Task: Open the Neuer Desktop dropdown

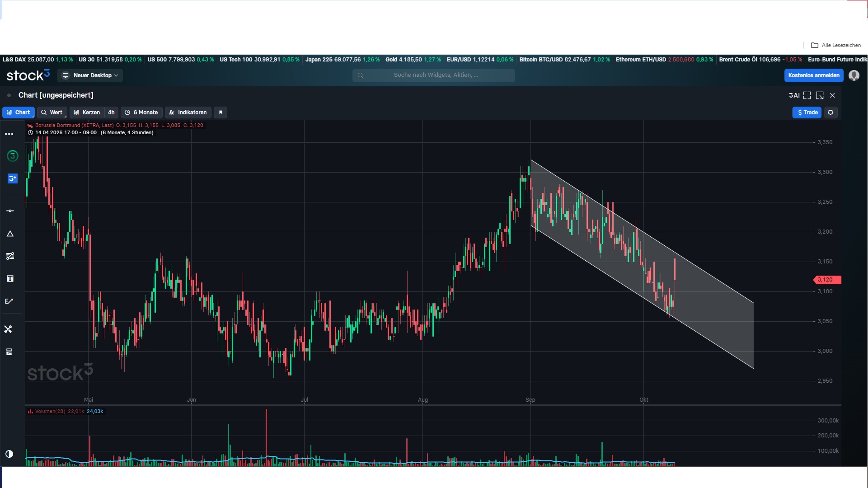Action: (x=90, y=75)
